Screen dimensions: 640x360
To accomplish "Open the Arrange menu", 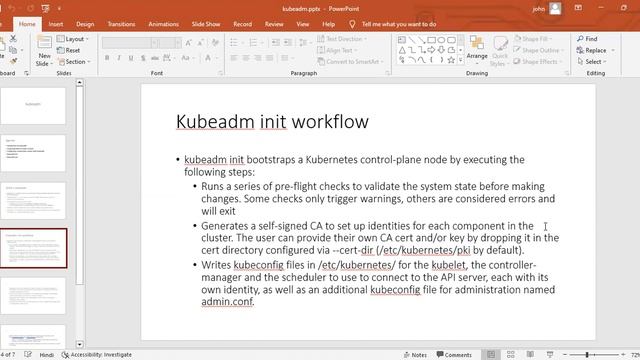I will point(477,51).
